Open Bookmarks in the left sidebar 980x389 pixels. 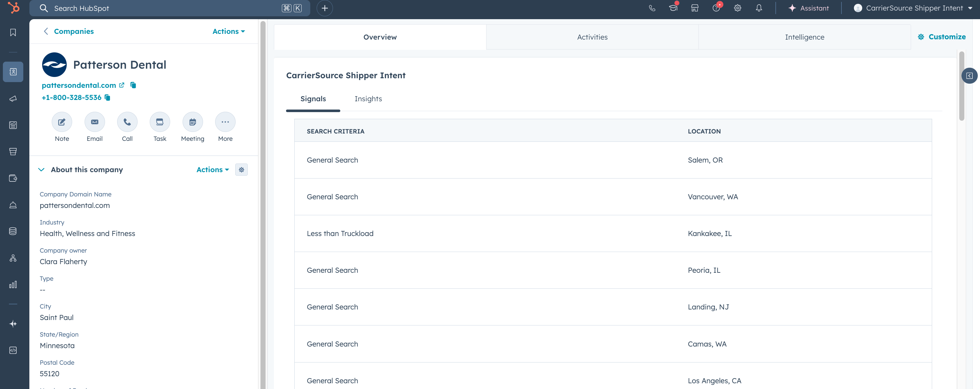point(13,32)
